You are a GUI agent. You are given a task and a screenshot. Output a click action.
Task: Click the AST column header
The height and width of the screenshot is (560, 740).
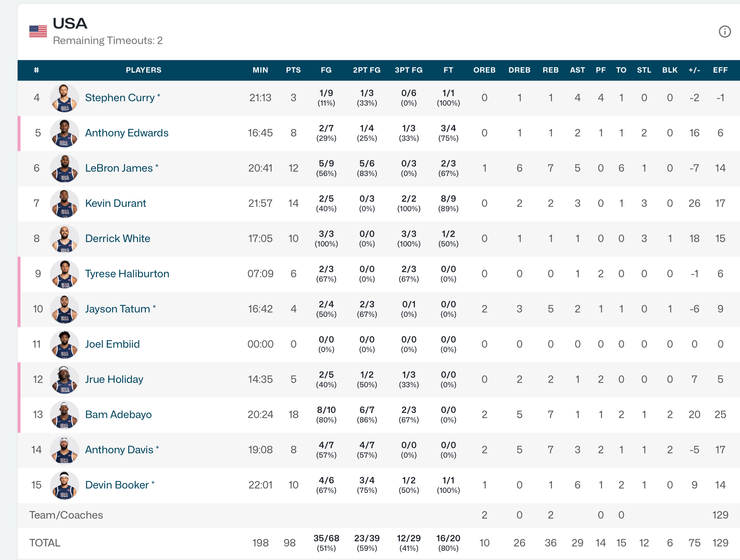point(577,70)
